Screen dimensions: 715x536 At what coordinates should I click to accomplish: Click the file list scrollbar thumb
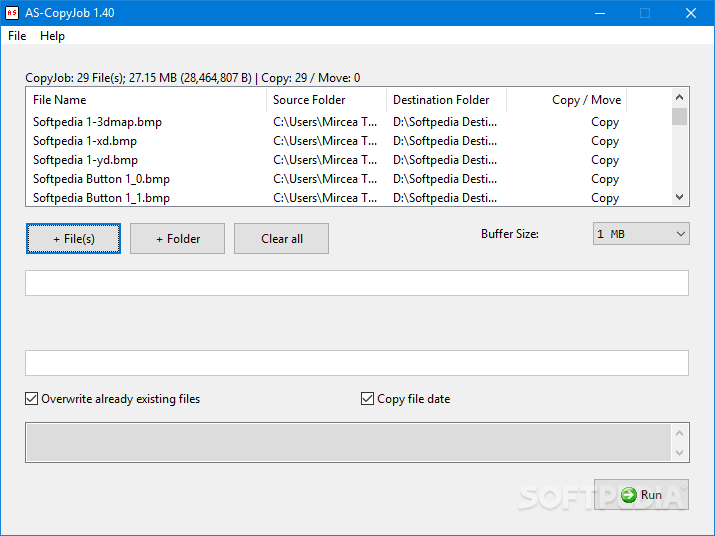[x=679, y=116]
